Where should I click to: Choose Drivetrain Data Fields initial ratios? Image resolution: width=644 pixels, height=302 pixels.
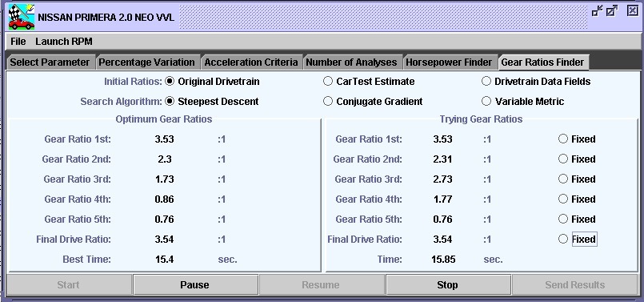pos(536,82)
